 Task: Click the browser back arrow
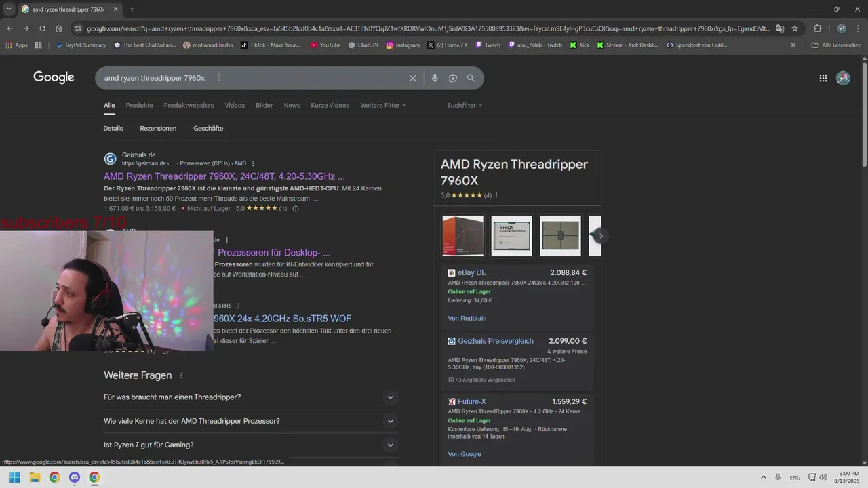point(9,28)
